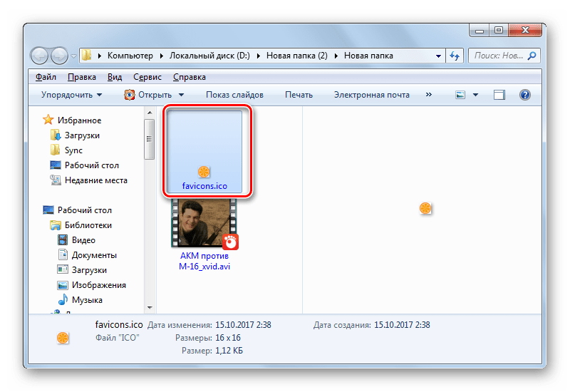The width and height of the screenshot is (570, 392).
Task: Toggle the preview pane button
Action: click(499, 95)
